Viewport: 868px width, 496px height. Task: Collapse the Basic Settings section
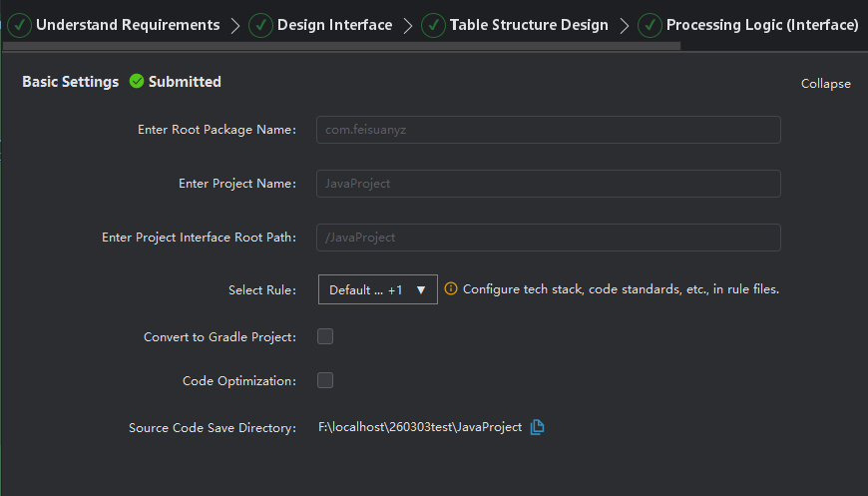(825, 84)
